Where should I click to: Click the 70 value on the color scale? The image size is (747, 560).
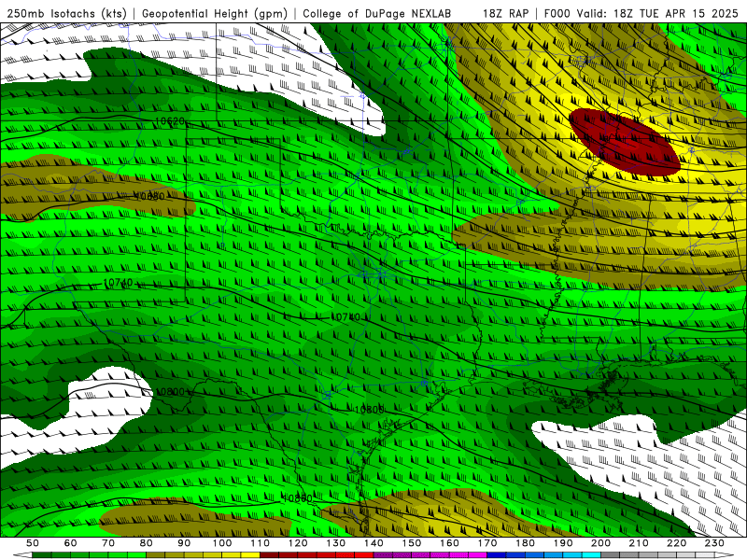(108, 543)
